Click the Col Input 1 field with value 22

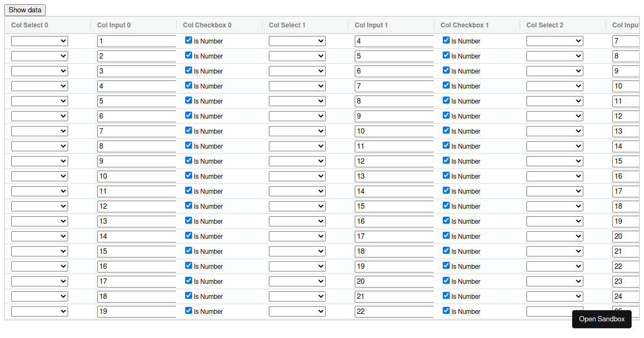[394, 311]
